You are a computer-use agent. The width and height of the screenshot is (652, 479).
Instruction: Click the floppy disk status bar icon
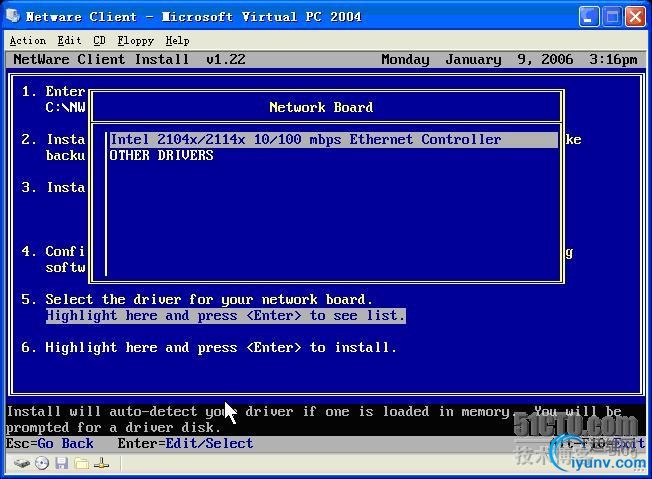pyautogui.click(x=62, y=463)
